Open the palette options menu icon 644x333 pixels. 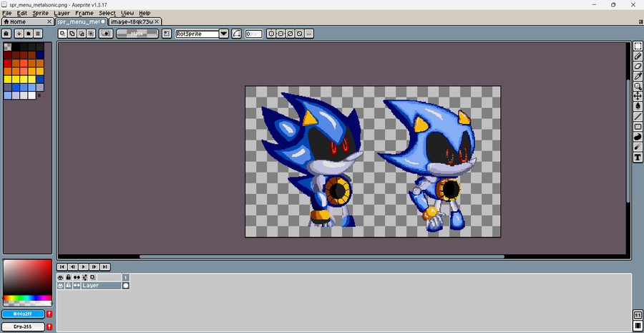pos(38,34)
